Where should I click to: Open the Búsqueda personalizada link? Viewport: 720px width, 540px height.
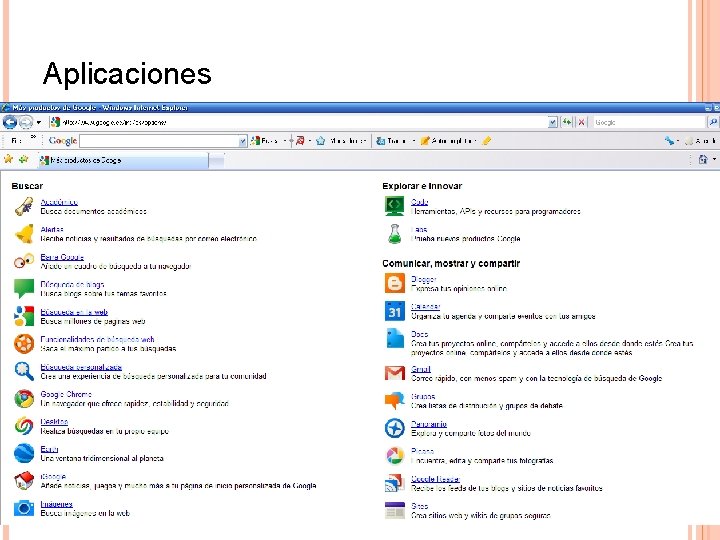tap(81, 367)
